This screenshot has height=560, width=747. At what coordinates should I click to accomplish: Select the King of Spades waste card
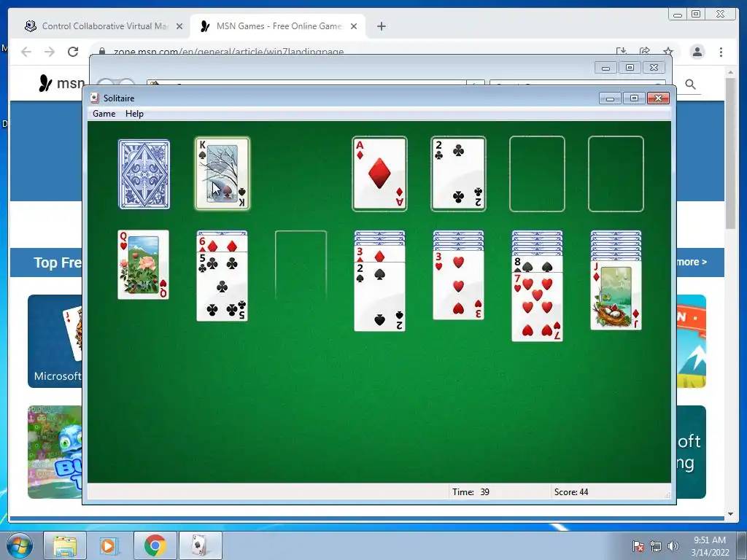tap(222, 174)
